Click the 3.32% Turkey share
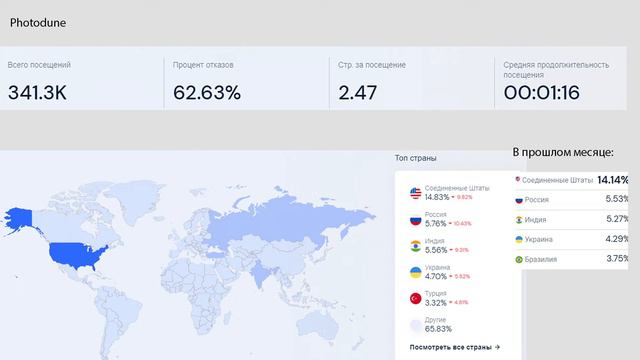 pyautogui.click(x=436, y=303)
